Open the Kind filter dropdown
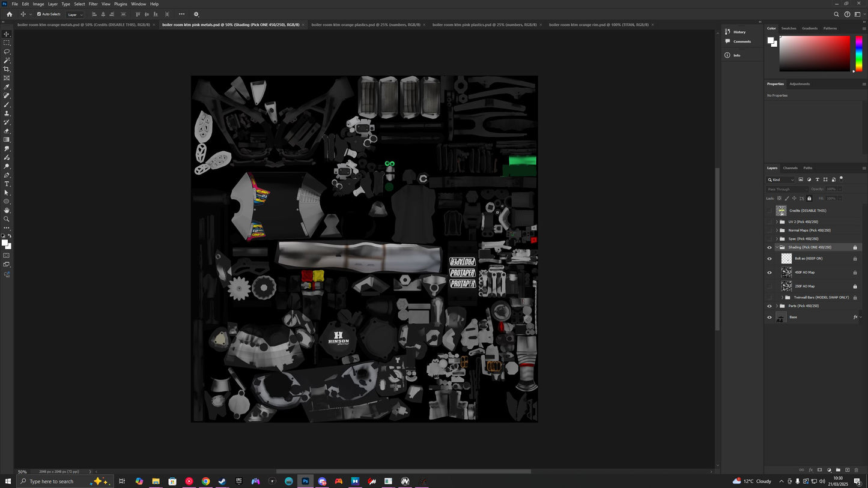Viewport: 868px width, 488px height. coord(781,179)
